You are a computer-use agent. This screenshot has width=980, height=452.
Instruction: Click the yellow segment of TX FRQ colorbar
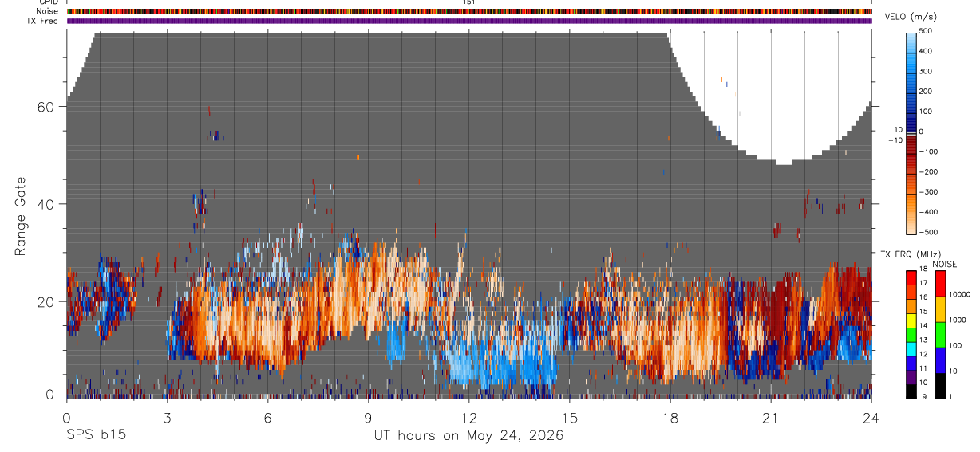pos(911,320)
